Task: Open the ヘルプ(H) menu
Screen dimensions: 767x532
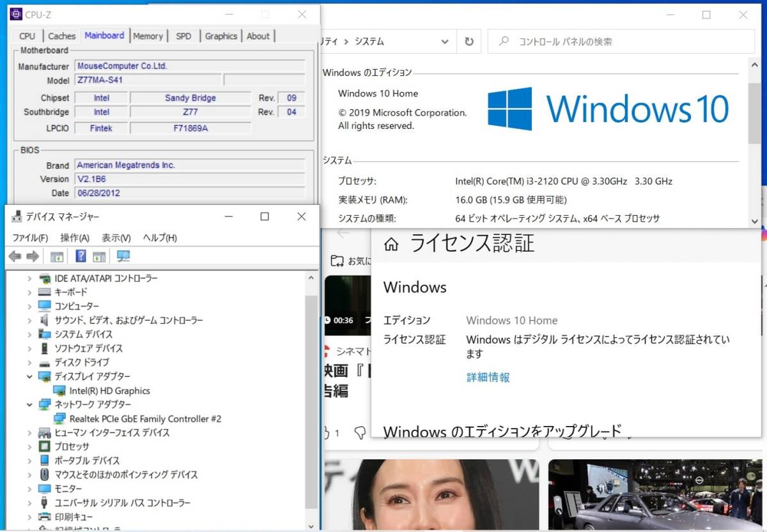Action: (160, 238)
